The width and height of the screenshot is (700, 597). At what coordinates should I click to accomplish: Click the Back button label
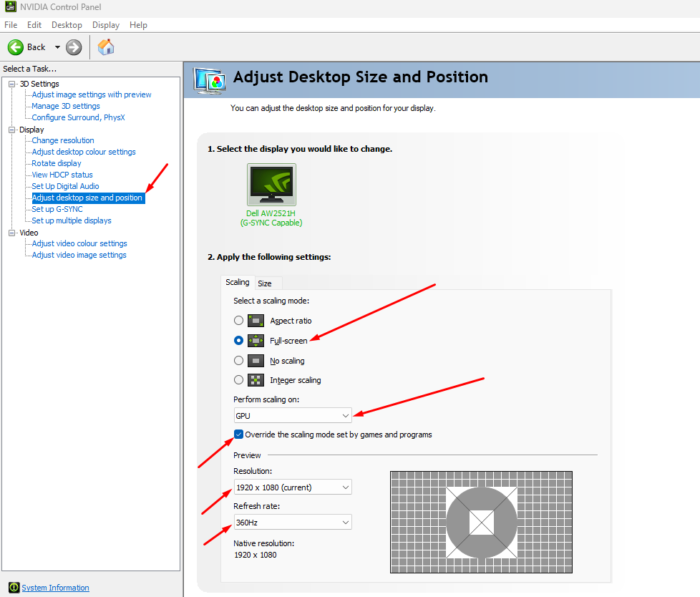[x=37, y=47]
